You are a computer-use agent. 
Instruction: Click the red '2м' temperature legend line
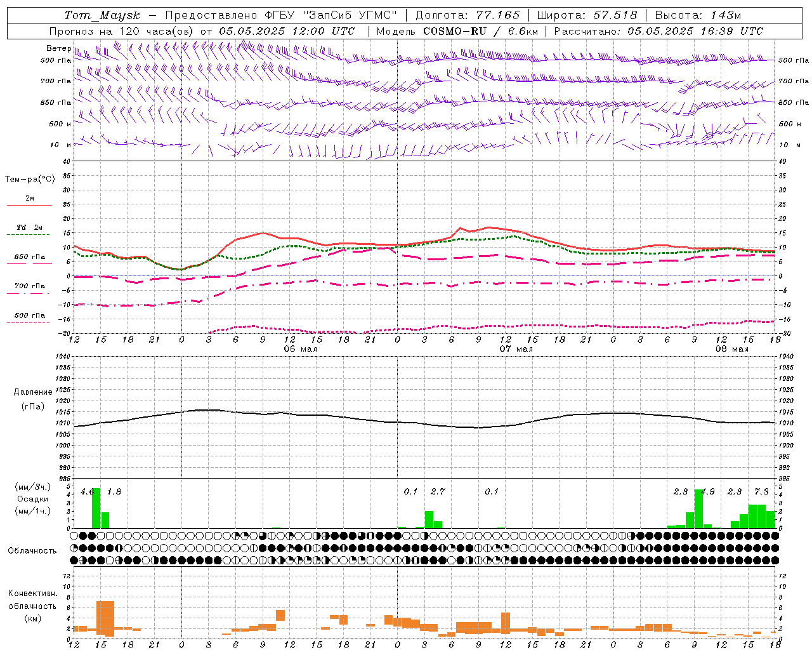[29, 205]
